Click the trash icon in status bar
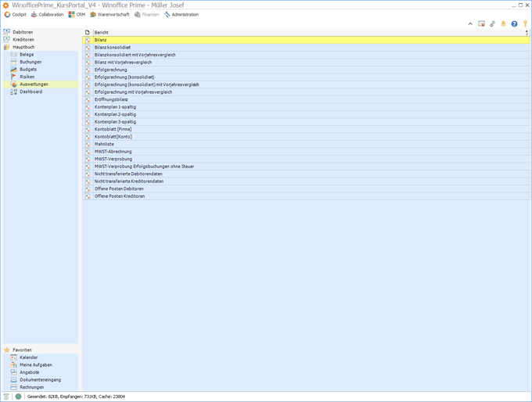 click(6, 397)
